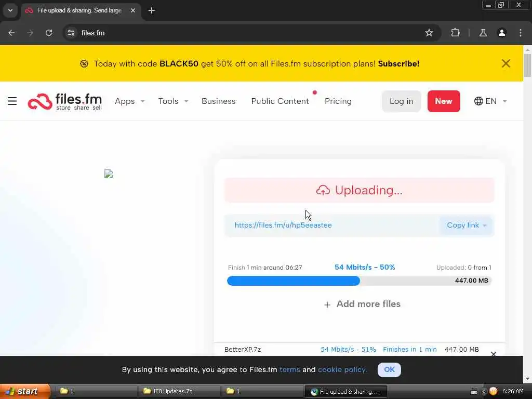Accept cookies with OK button

(389, 369)
